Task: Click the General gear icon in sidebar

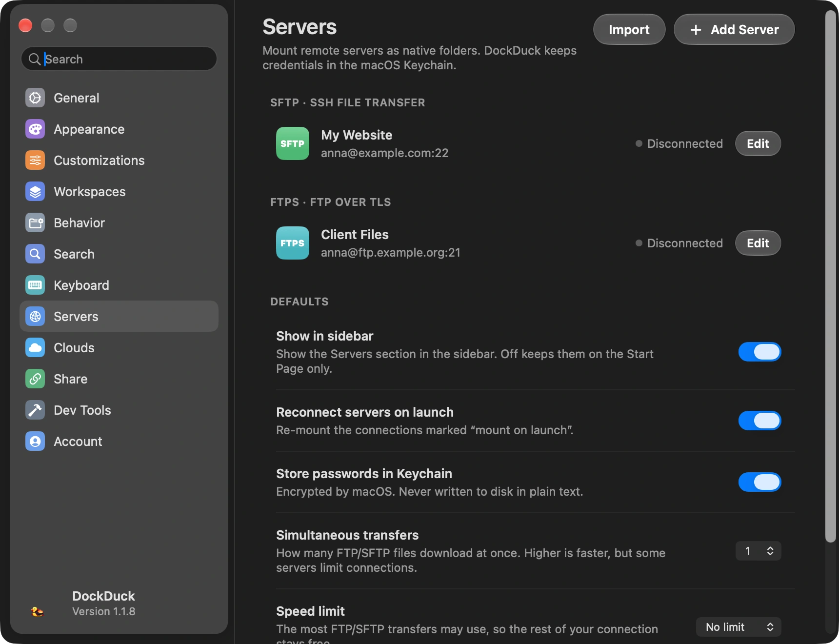Action: (35, 98)
